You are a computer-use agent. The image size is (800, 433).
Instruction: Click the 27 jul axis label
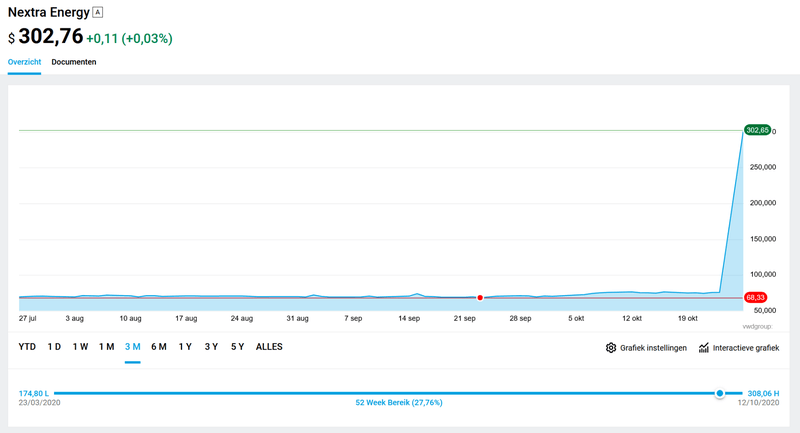28,318
